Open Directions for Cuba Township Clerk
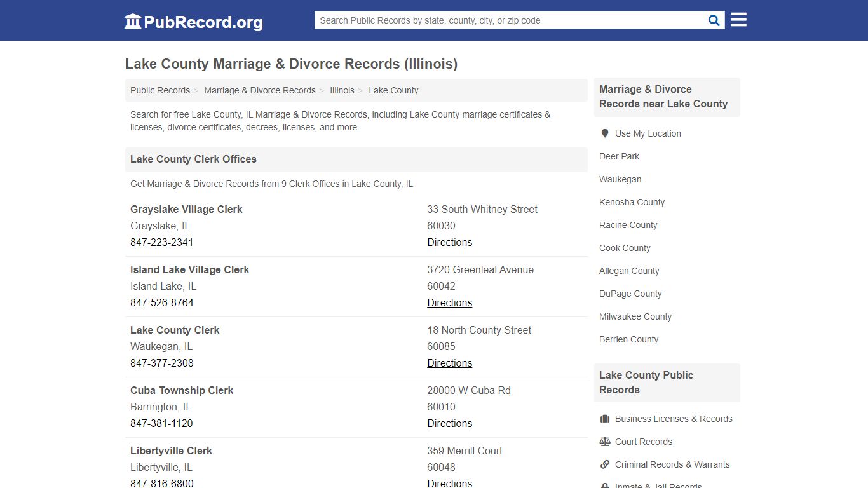The height and width of the screenshot is (488, 868). pos(449,423)
